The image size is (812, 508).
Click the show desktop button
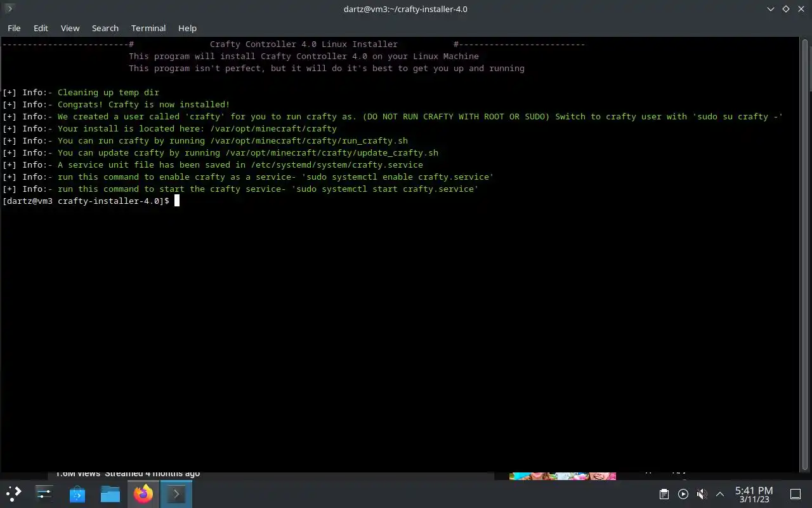click(795, 494)
